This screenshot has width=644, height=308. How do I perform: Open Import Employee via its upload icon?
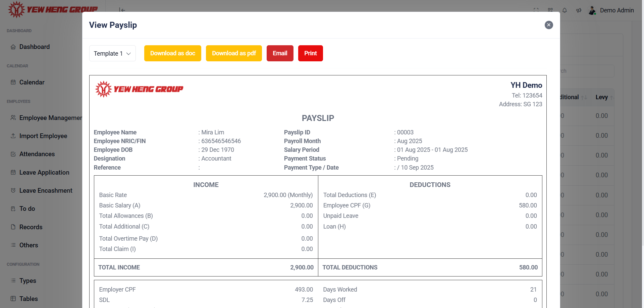point(13,136)
